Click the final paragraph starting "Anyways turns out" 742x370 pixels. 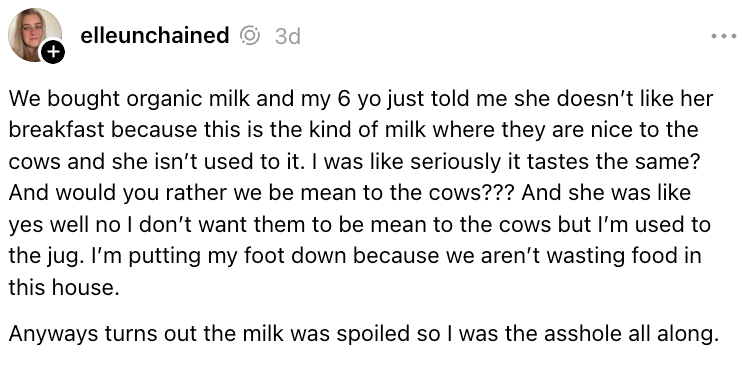(361, 334)
